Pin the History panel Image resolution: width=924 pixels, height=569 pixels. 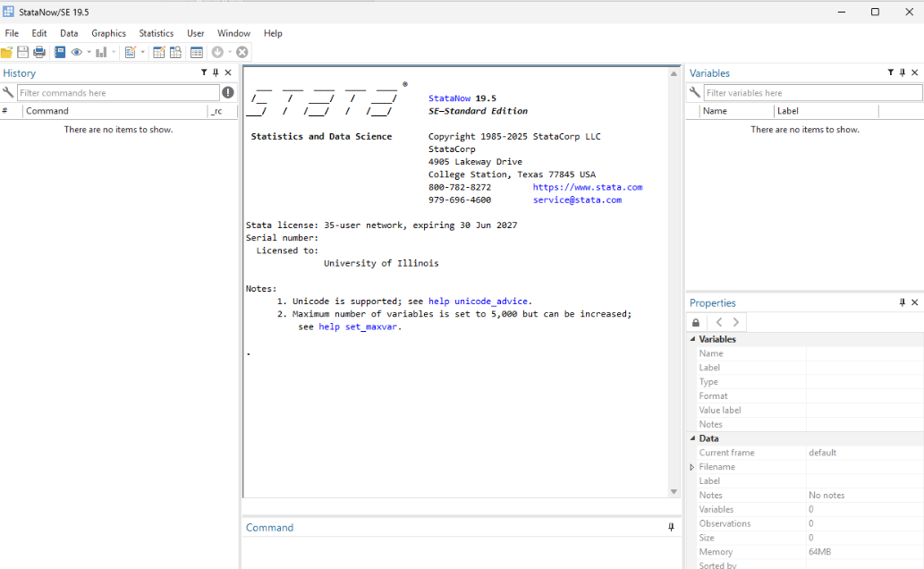pos(216,72)
